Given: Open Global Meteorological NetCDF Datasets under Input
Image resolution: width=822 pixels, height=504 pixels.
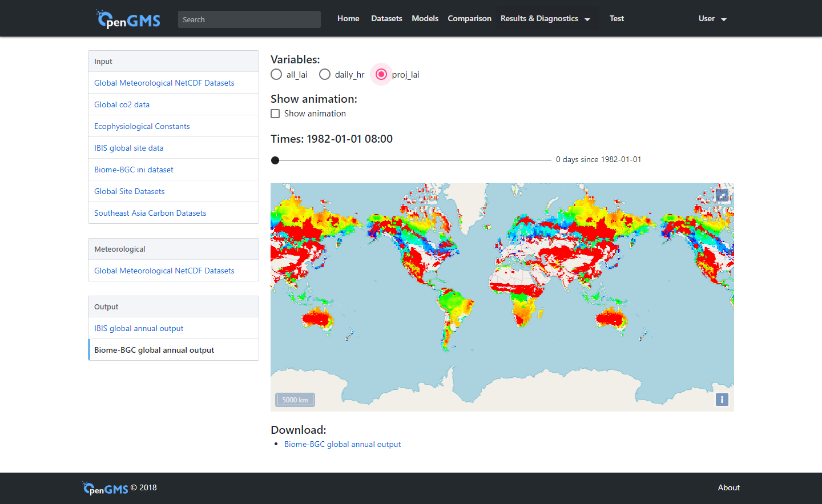Looking at the screenshot, I should pos(164,83).
